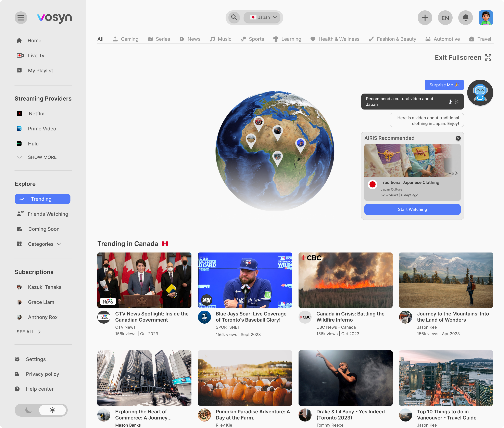Screen dimensions: 504x428
Task: Click the plus add-content icon
Action: (x=425, y=18)
